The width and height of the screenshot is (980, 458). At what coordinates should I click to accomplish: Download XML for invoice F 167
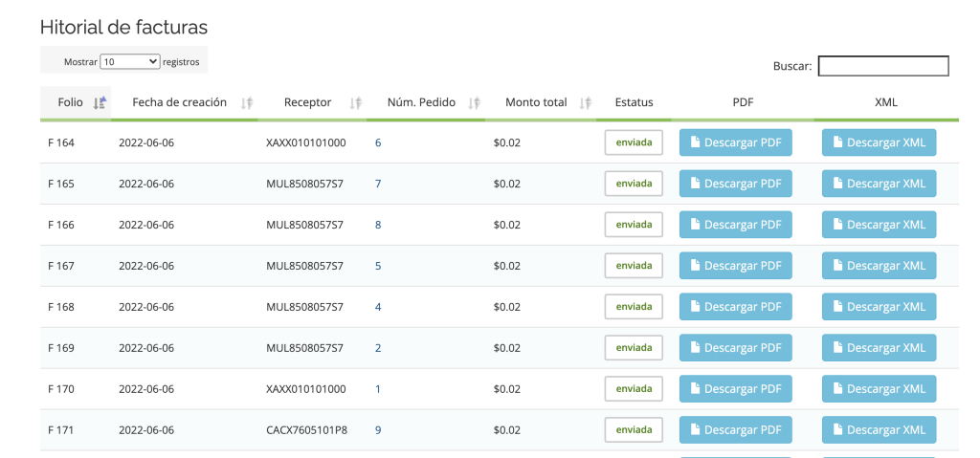click(879, 266)
